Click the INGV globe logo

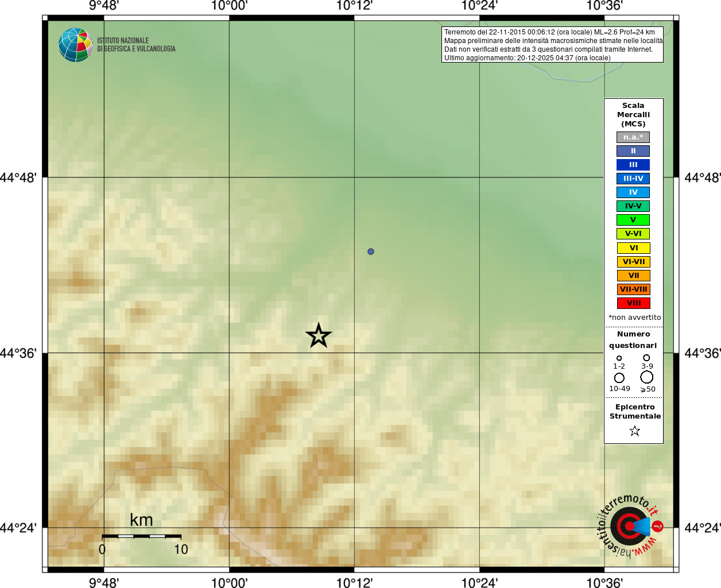[75, 45]
